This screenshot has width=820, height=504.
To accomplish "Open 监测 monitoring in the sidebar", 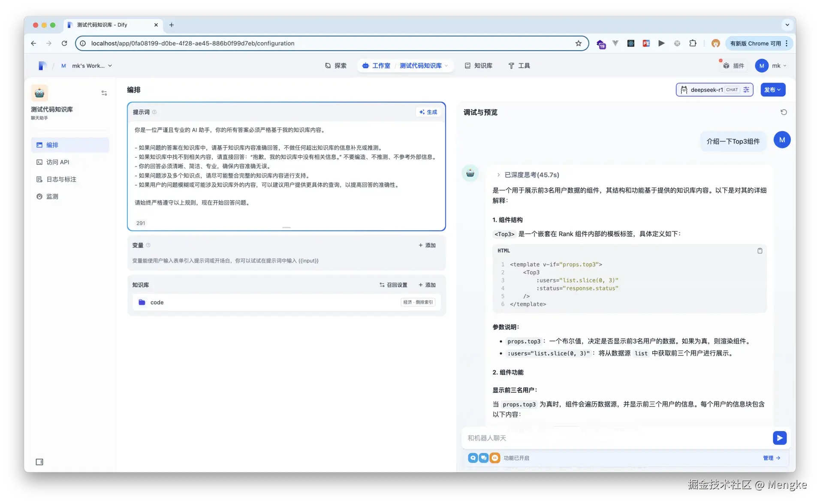I will pos(70,196).
